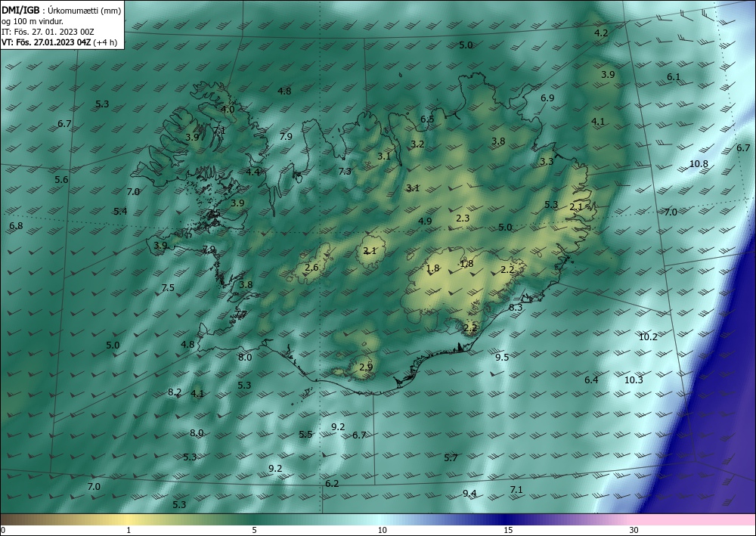Click the 2.6 value on the glacier
Image resolution: width=756 pixels, height=536 pixels.
click(x=312, y=268)
